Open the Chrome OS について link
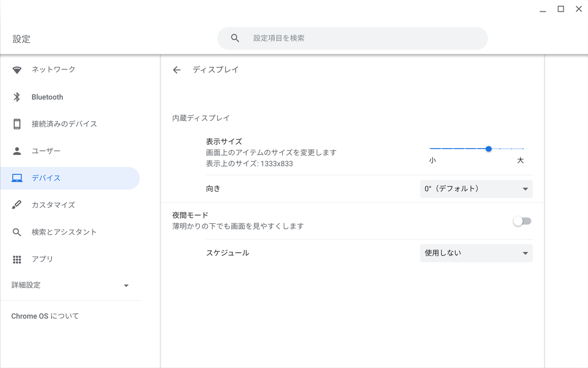 pyautogui.click(x=45, y=316)
